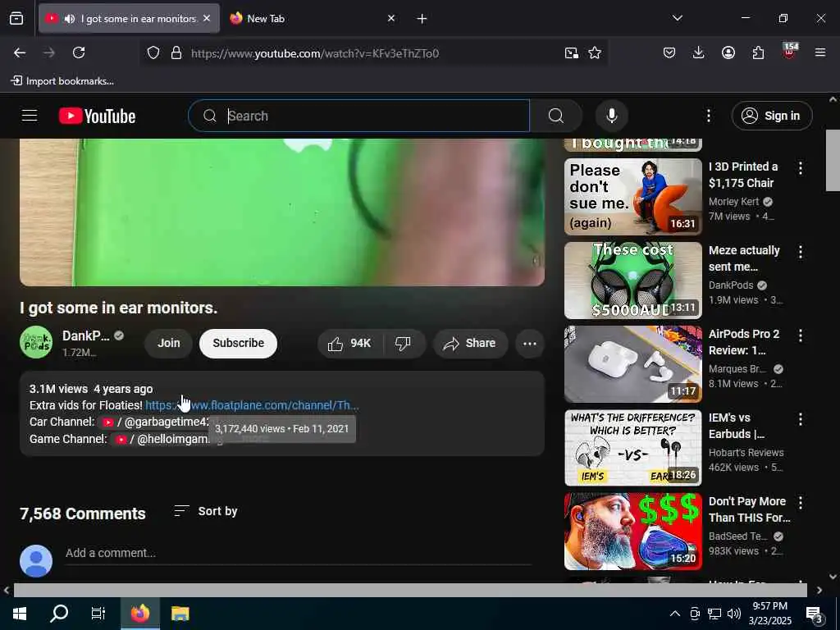Show hidden system tray icons chevron
Screen dimensions: 840x630
pyautogui.click(x=675, y=614)
